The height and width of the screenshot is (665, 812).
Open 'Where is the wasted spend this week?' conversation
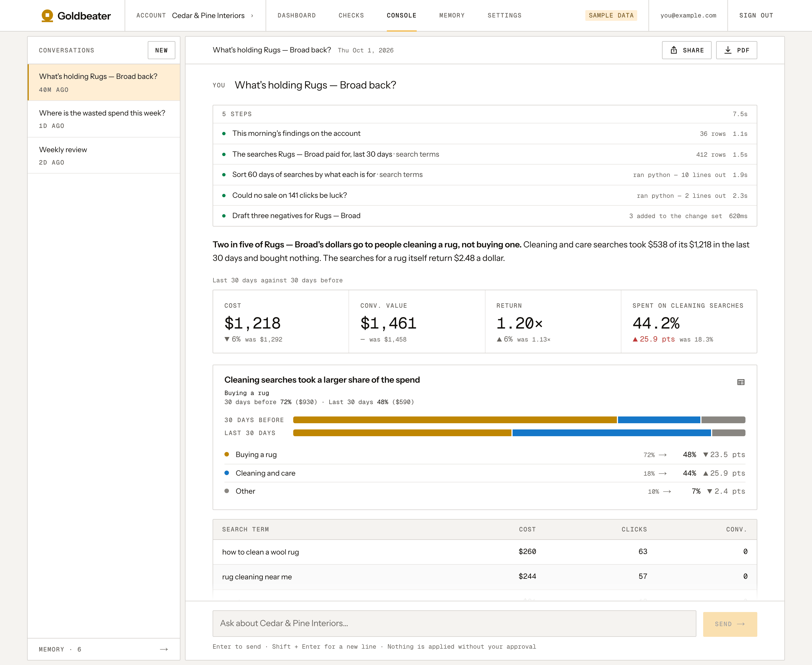click(104, 119)
